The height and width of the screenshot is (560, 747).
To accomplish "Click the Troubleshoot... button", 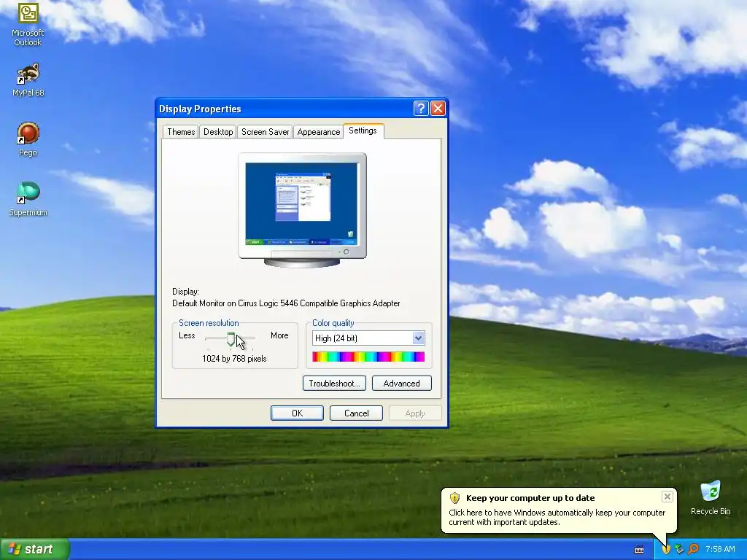I will pos(334,384).
